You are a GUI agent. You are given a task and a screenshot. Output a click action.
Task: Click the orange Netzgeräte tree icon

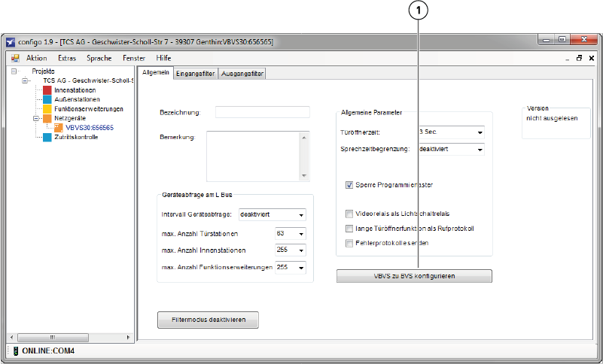[x=47, y=118]
